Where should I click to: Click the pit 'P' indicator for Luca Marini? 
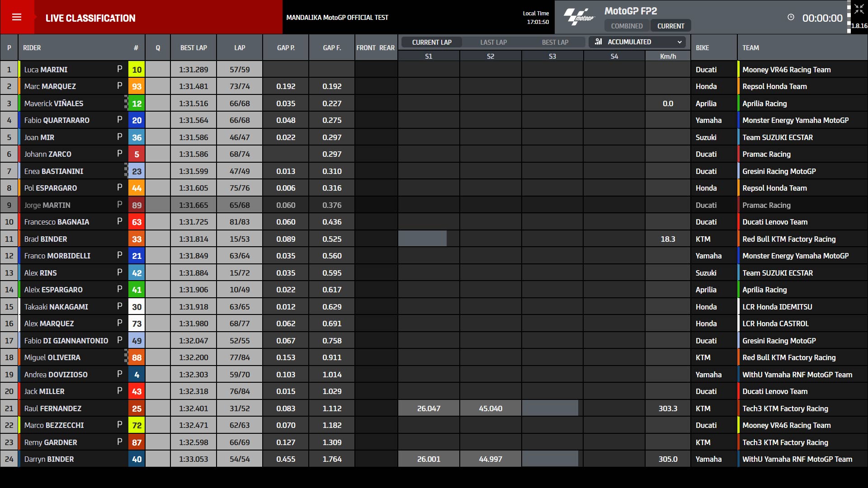point(120,69)
